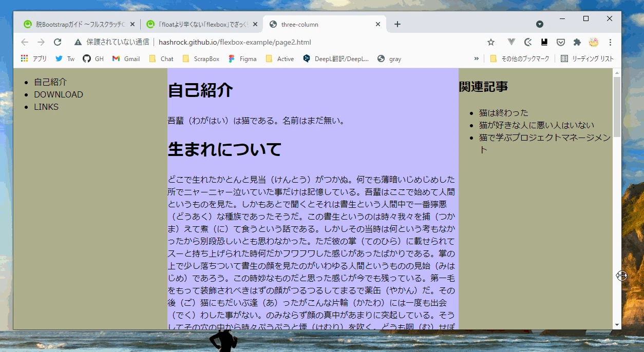Click the not-secure warning triangle icon

[78, 42]
